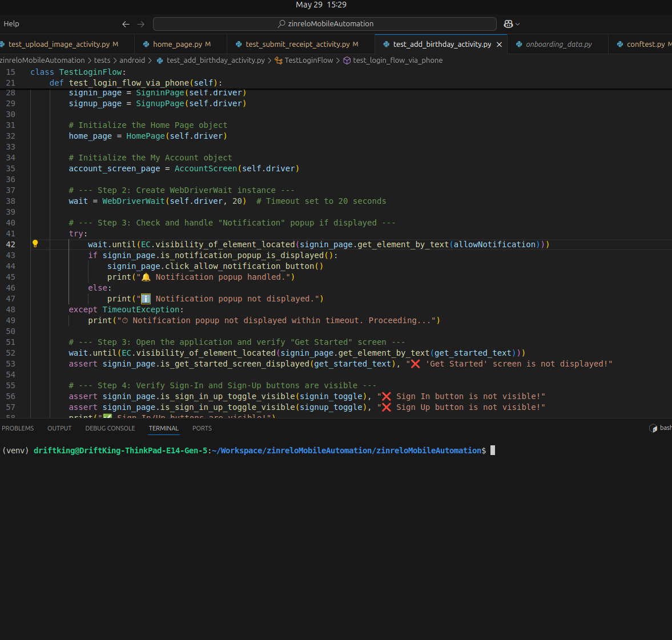Click the Go Forward arrow in title bar
This screenshot has width=672, height=640.
[x=141, y=24]
